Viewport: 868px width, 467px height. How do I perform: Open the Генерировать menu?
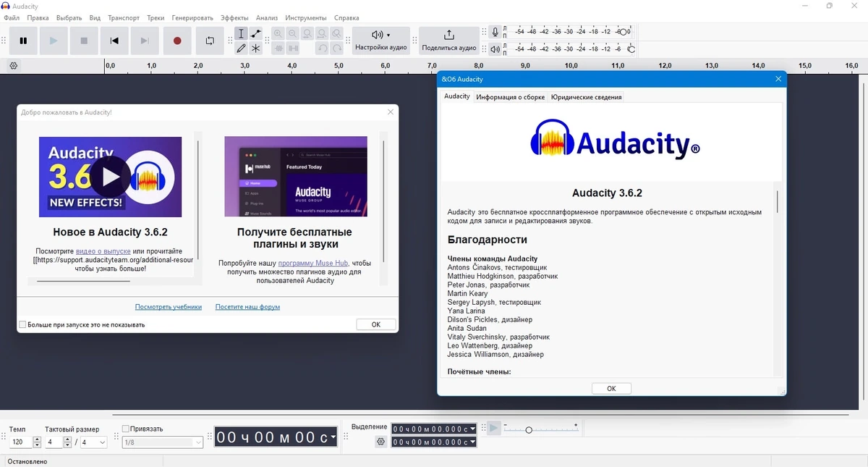click(192, 17)
